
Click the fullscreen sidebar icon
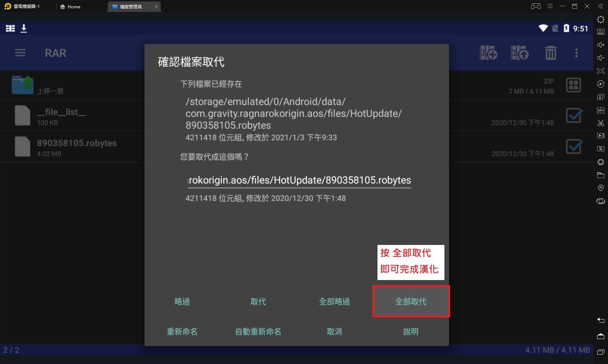tap(601, 71)
